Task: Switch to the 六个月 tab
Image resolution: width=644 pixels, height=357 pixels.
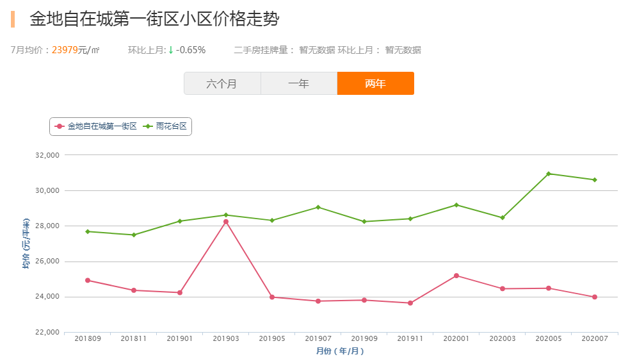Action: click(x=222, y=83)
